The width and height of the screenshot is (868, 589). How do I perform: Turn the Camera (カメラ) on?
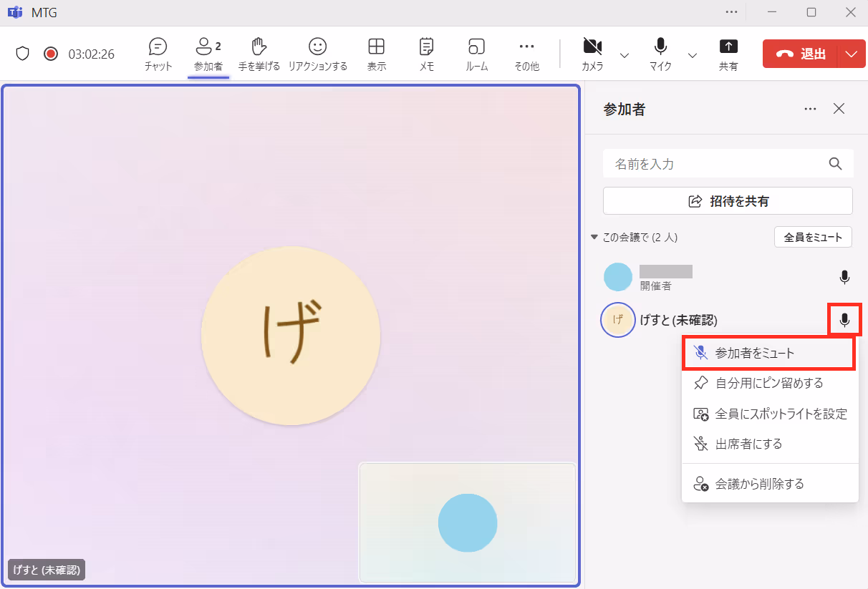coord(592,54)
